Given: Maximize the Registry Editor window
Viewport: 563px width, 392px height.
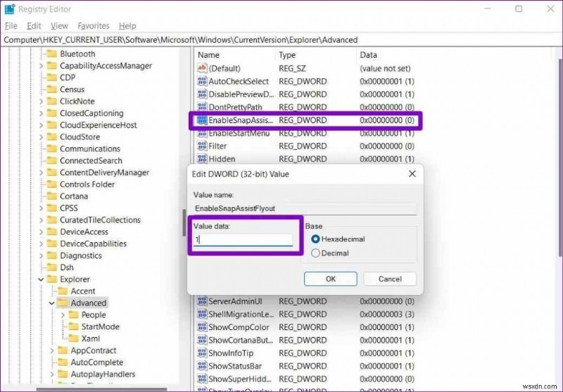Looking at the screenshot, I should [519, 8].
